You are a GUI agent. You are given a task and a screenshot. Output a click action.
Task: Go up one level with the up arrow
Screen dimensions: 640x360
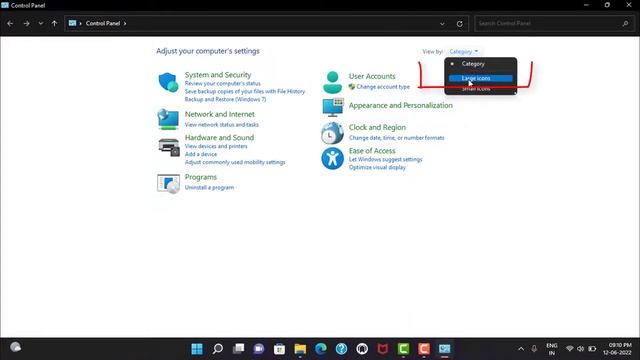click(54, 24)
